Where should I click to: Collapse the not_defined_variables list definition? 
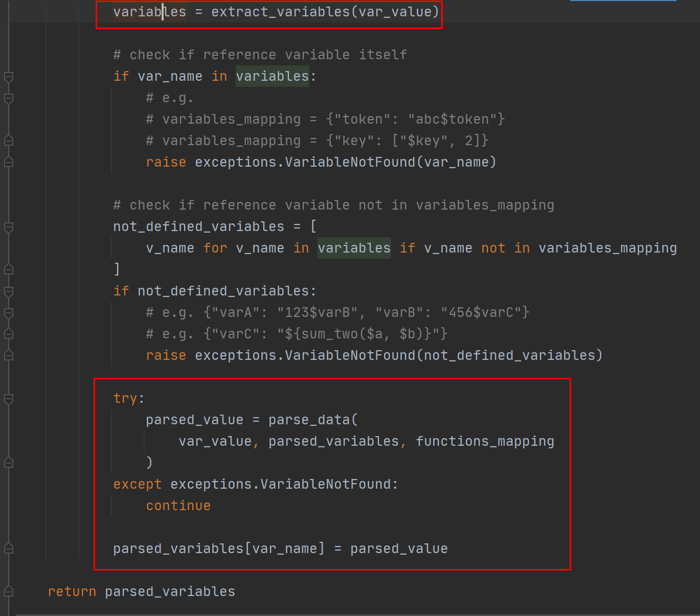9,227
